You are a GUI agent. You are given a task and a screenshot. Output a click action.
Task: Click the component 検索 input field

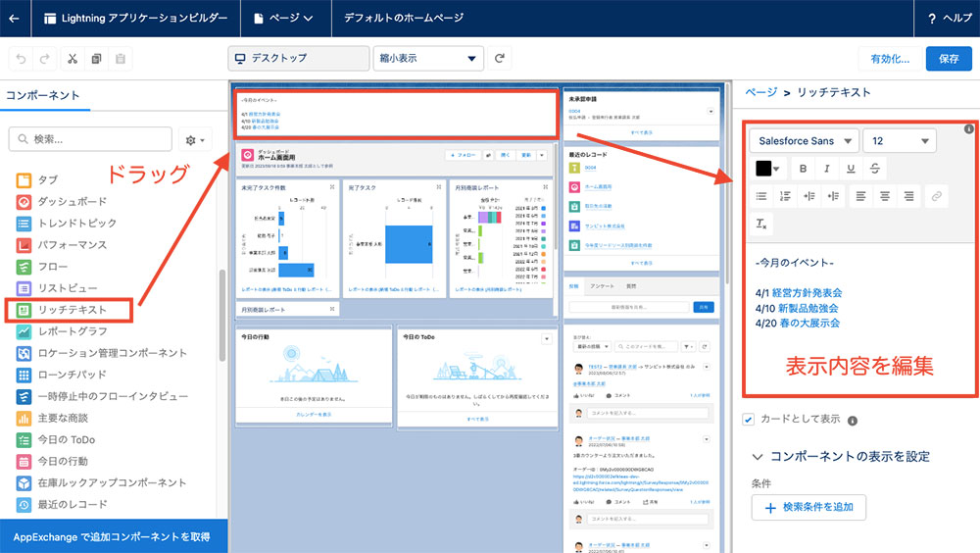coord(90,139)
